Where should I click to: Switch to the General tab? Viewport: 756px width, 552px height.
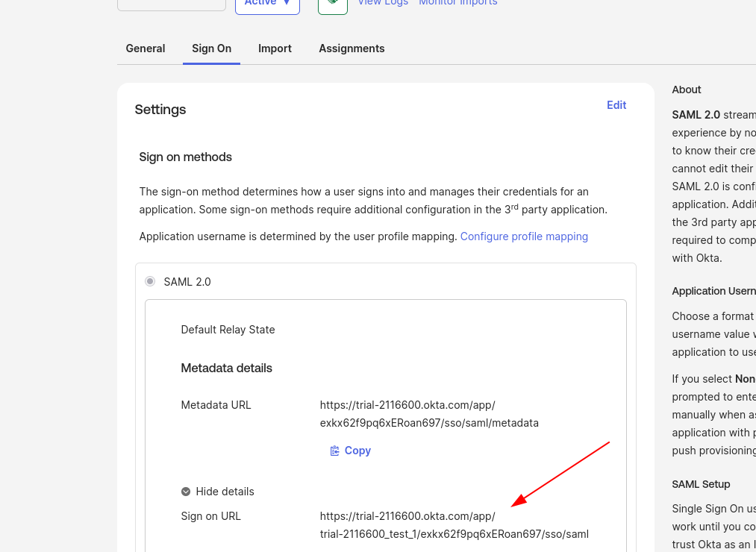[x=145, y=48]
